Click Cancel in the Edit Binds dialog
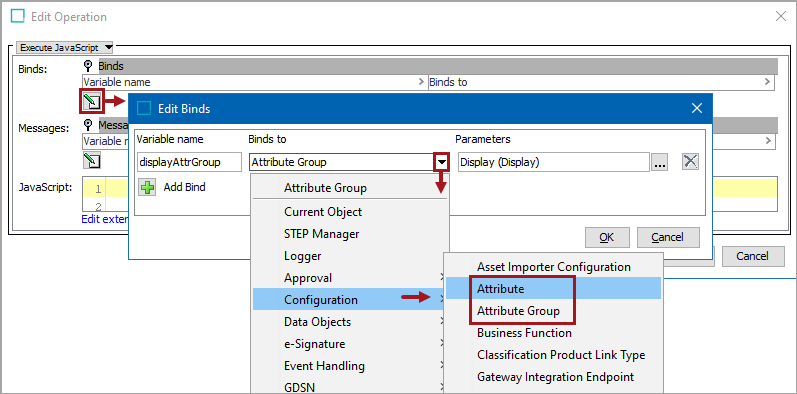This screenshot has height=394, width=797. click(668, 237)
